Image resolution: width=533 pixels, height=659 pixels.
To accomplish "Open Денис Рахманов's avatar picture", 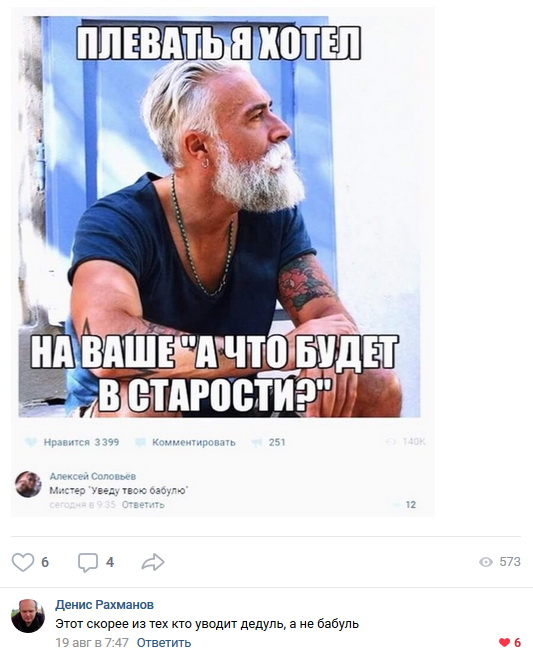I will tap(28, 616).
